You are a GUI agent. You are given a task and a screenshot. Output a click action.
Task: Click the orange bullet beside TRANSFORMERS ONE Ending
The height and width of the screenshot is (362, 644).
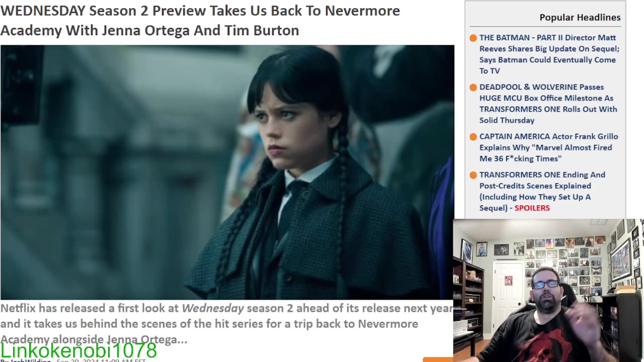473,175
